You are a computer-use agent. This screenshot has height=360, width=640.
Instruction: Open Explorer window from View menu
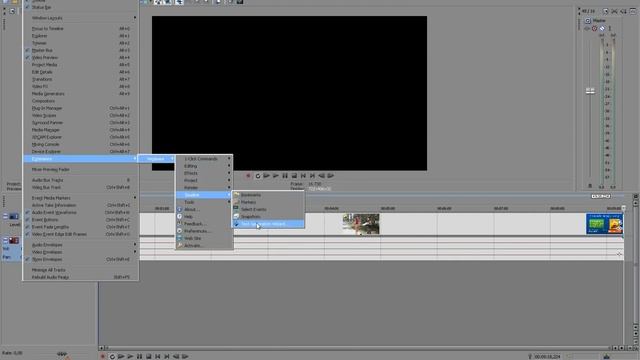click(81, 36)
